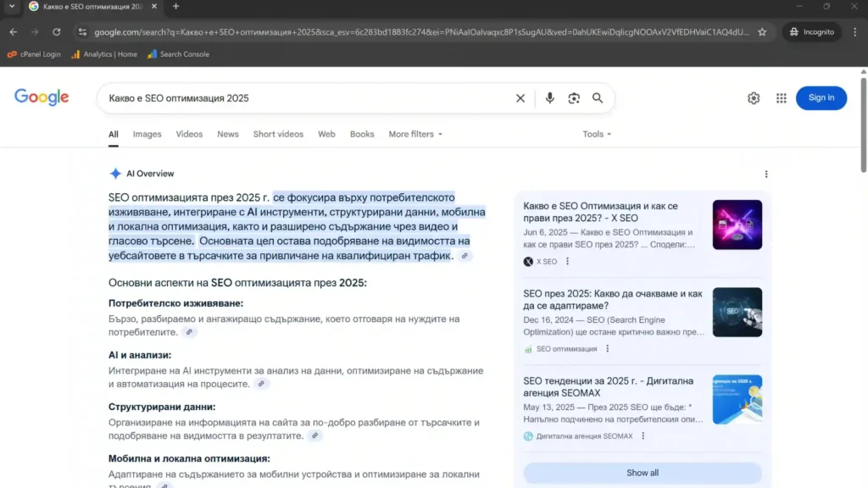Click the X SEO source name
868x488 pixels.
click(547, 262)
